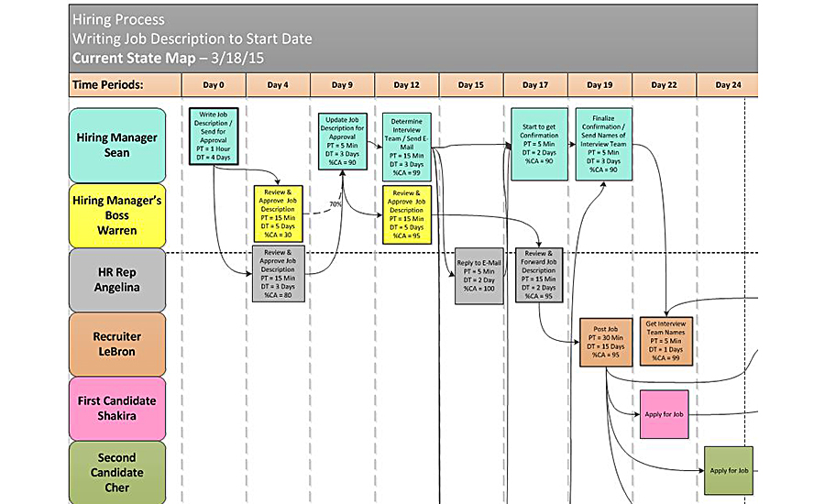825x504 pixels.
Task: Select the Review & Forward Job Description box
Action: click(539, 275)
